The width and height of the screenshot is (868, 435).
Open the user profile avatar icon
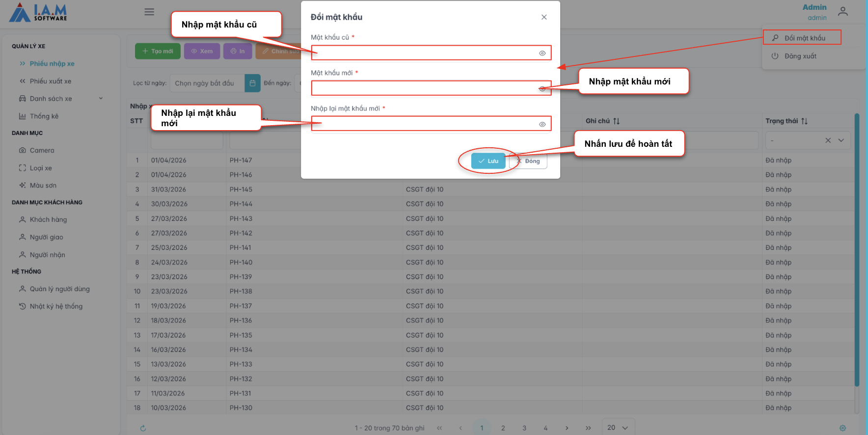[x=842, y=12]
